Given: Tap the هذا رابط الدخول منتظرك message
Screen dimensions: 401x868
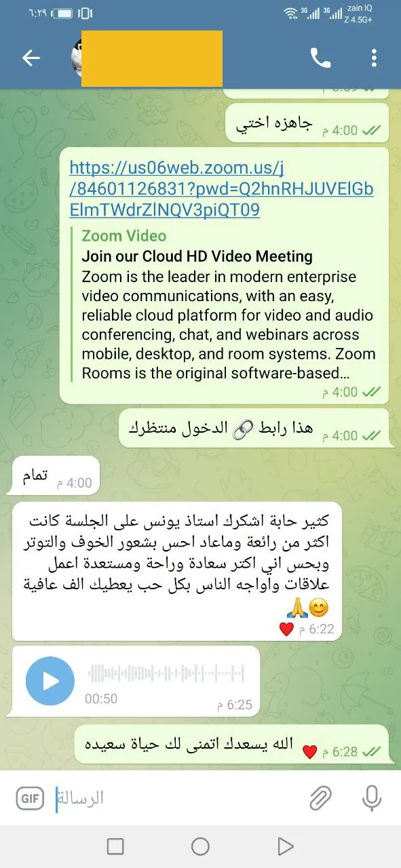Looking at the screenshot, I should coord(254,429).
